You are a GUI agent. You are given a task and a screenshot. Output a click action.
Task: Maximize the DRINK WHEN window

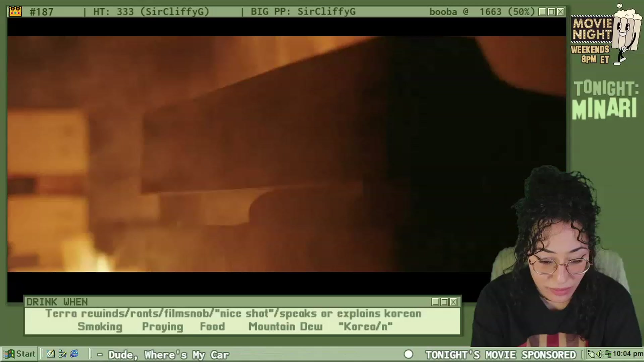tap(444, 302)
